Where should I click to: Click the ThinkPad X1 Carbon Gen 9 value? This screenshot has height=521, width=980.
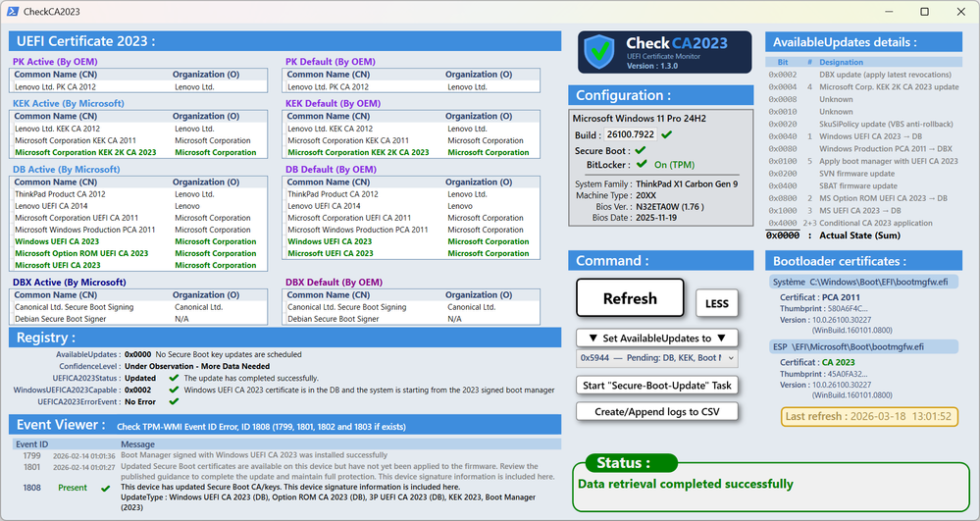click(687, 184)
